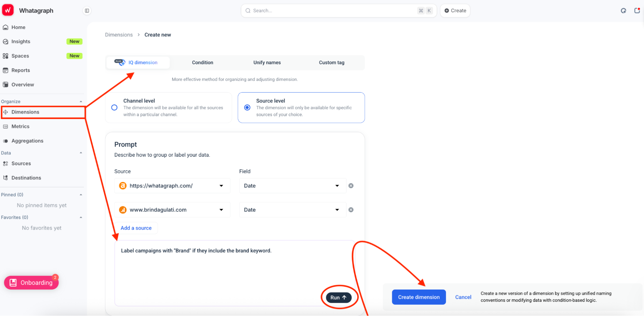This screenshot has height=316, width=644.
Task: Switch to the Unify names tab
Action: pos(267,63)
